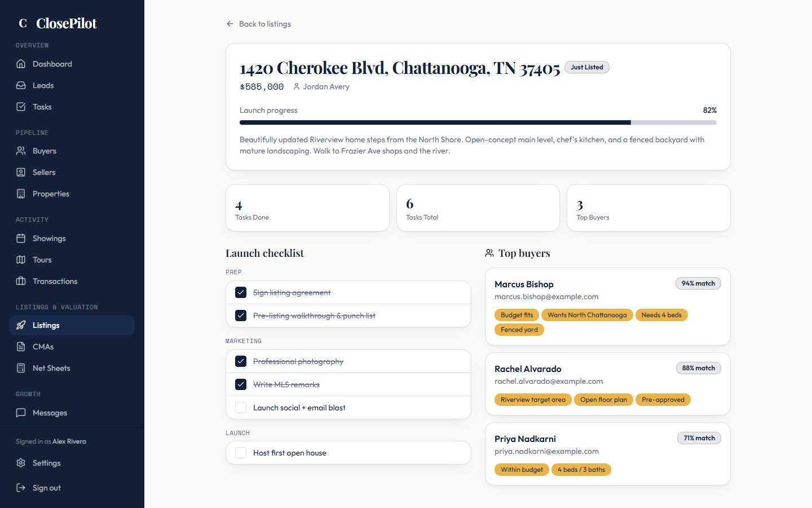Click rachel.alvarado@example.com email
Screen dimensions: 812x508
(549, 382)
